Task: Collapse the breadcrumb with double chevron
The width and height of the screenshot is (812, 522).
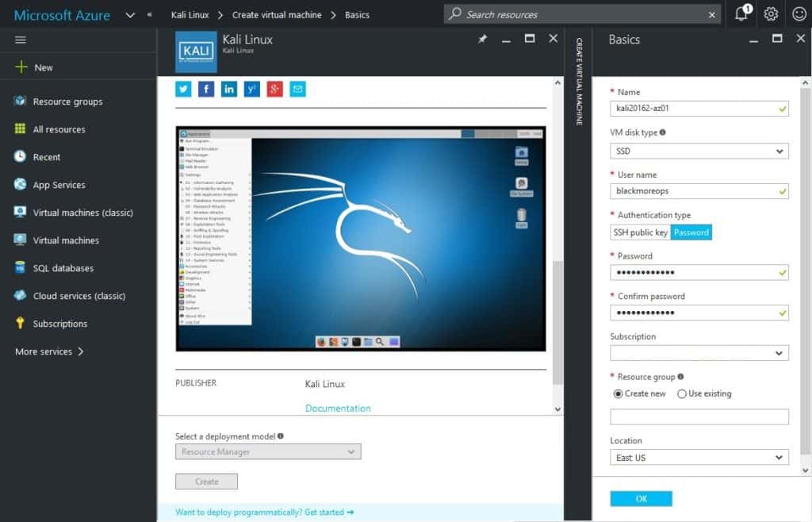Action: [149, 14]
